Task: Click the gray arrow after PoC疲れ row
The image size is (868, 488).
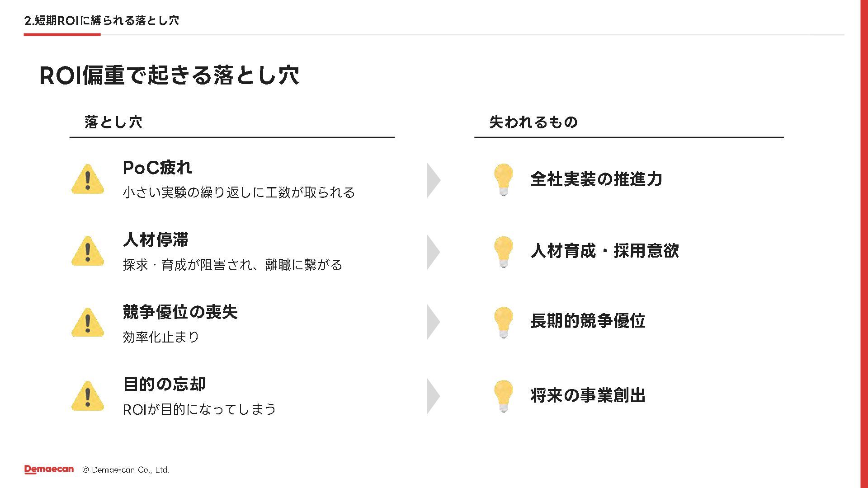Action: [x=433, y=180]
